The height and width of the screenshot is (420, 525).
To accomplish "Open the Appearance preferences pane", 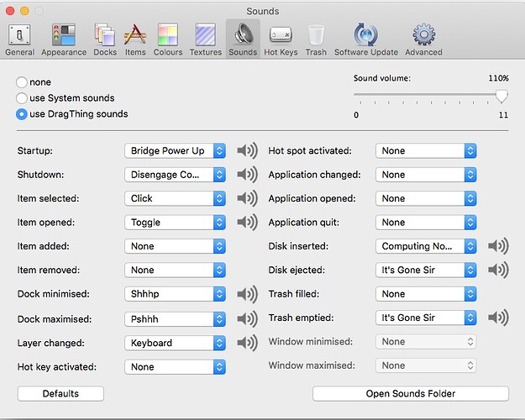I will (x=64, y=39).
